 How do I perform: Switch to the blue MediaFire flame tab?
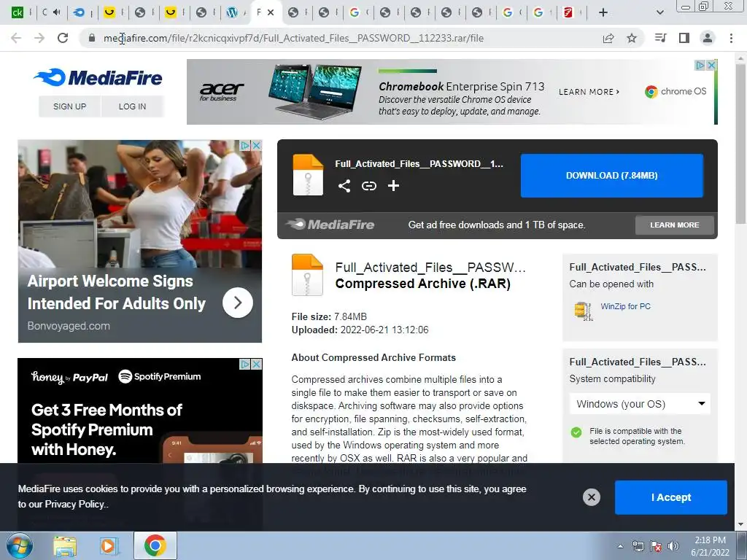pyautogui.click(x=79, y=12)
